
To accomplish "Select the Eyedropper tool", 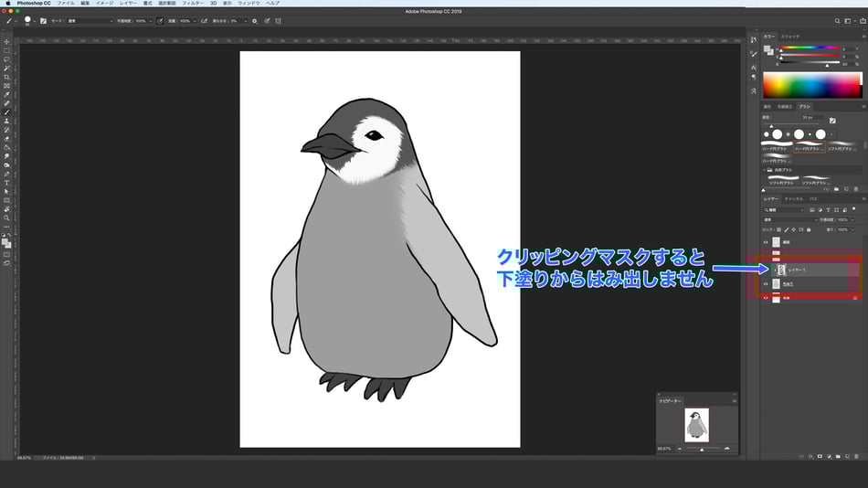I will click(6, 94).
